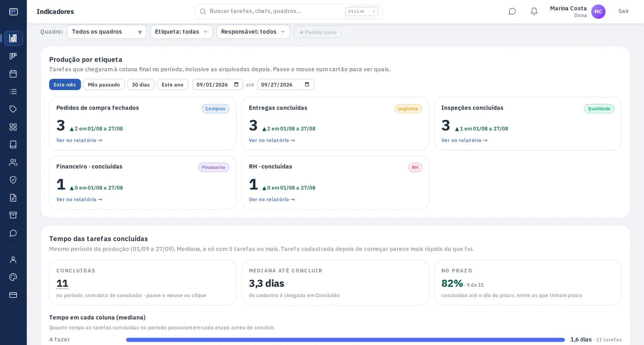
Task: Click Sair to log out
Action: click(x=623, y=11)
